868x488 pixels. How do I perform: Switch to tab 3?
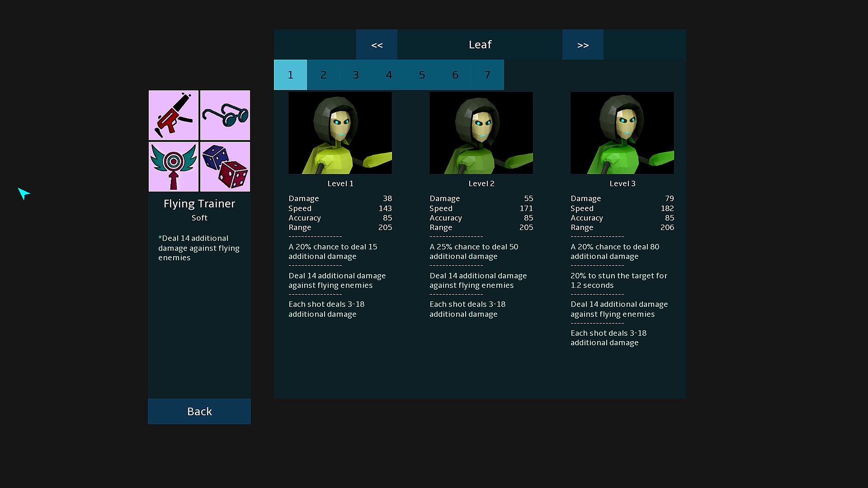[x=356, y=75]
